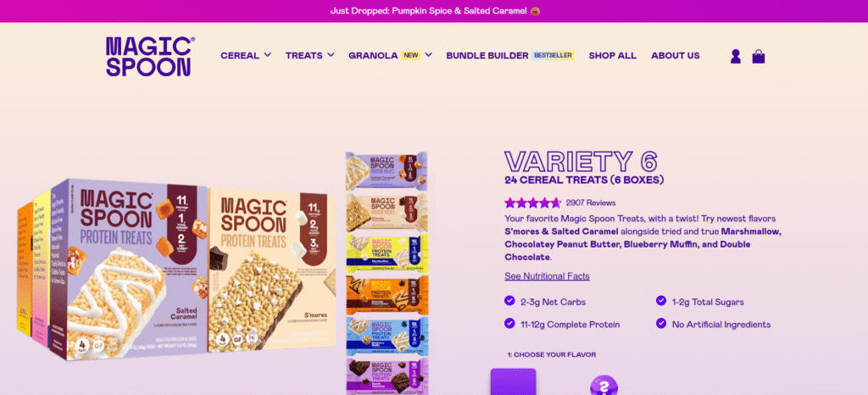The image size is (868, 395).
Task: Click the 11-12g Complete Protein checkmark icon
Action: click(x=509, y=323)
